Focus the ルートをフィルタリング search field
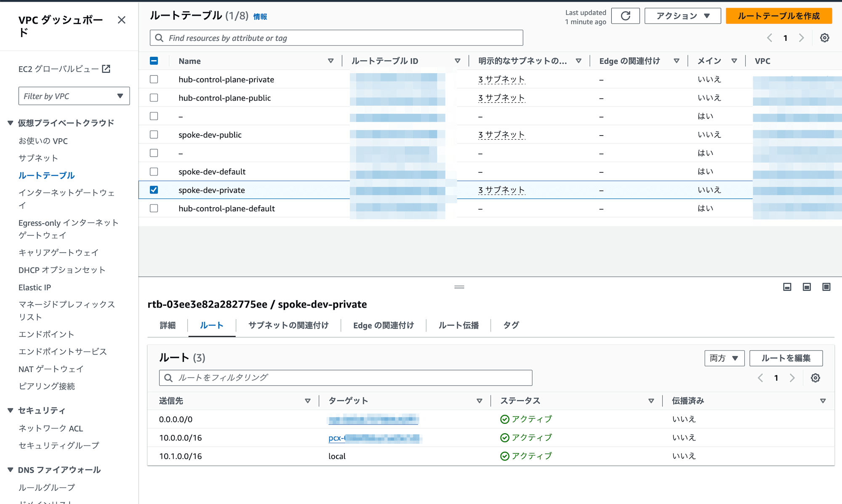The height and width of the screenshot is (504, 842). (x=346, y=378)
